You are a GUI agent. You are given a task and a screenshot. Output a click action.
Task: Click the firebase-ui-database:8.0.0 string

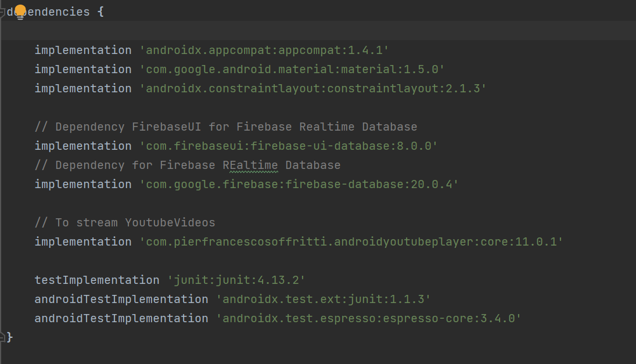pyautogui.click(x=289, y=146)
